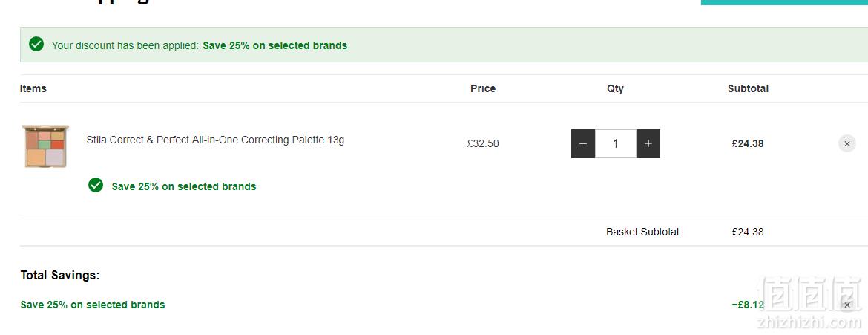Remove the applied 25% discount in Total Savings
This screenshot has height=335, width=868.
(x=847, y=305)
